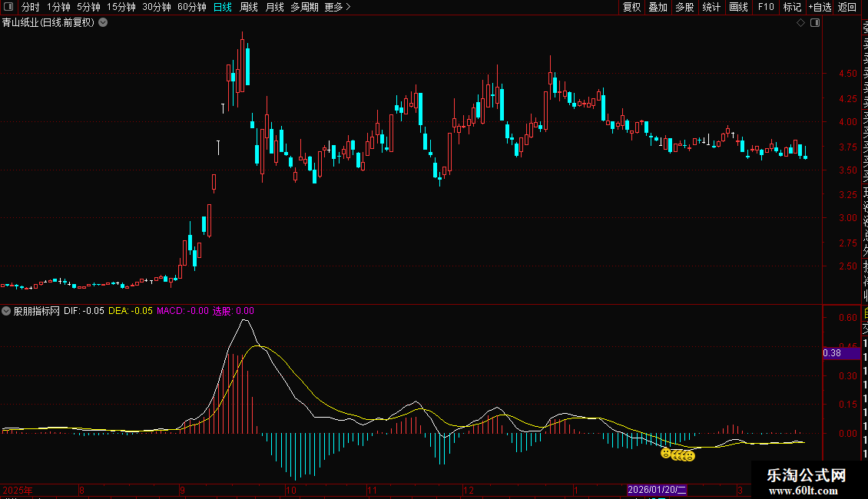Toggle the left sidebar panel icon

9,7
